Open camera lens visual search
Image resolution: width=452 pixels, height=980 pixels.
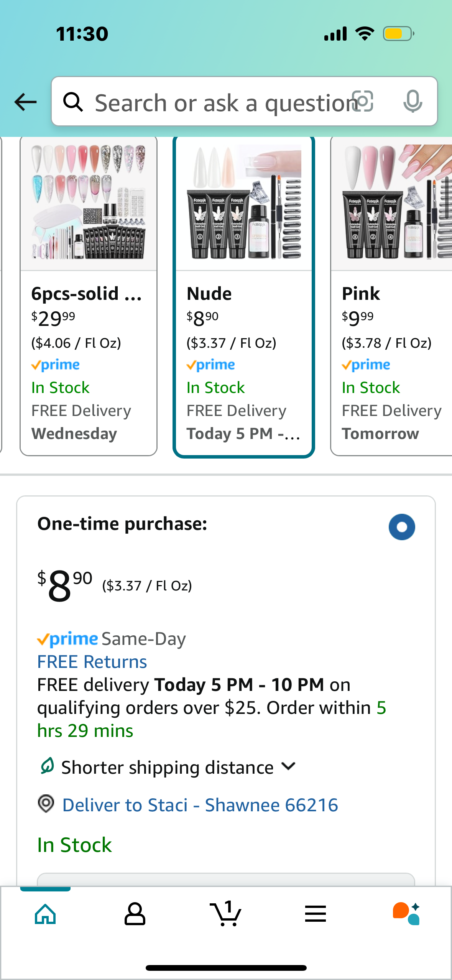click(x=363, y=102)
